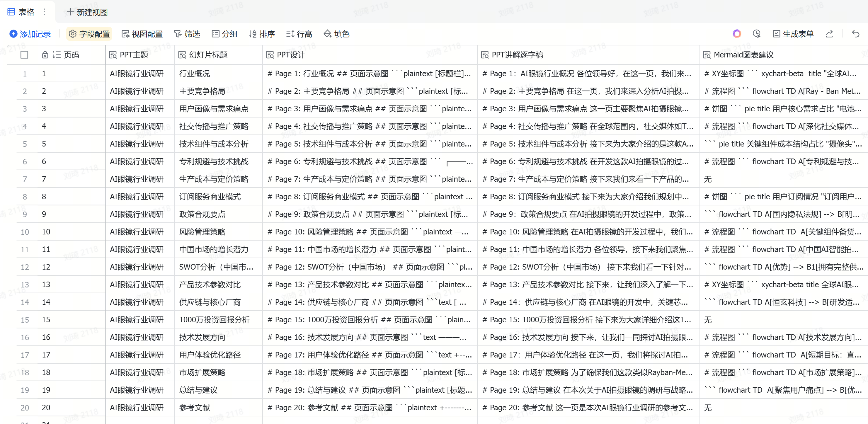Open the 填色 fill color picker
The height and width of the screenshot is (424, 868).
click(336, 34)
